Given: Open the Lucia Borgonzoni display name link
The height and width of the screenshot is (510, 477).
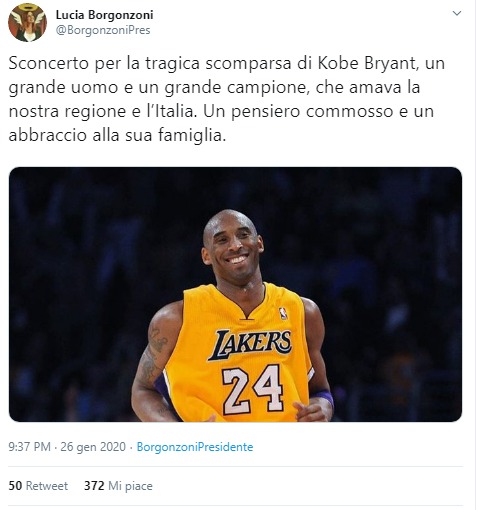Looking at the screenshot, I should point(104,15).
